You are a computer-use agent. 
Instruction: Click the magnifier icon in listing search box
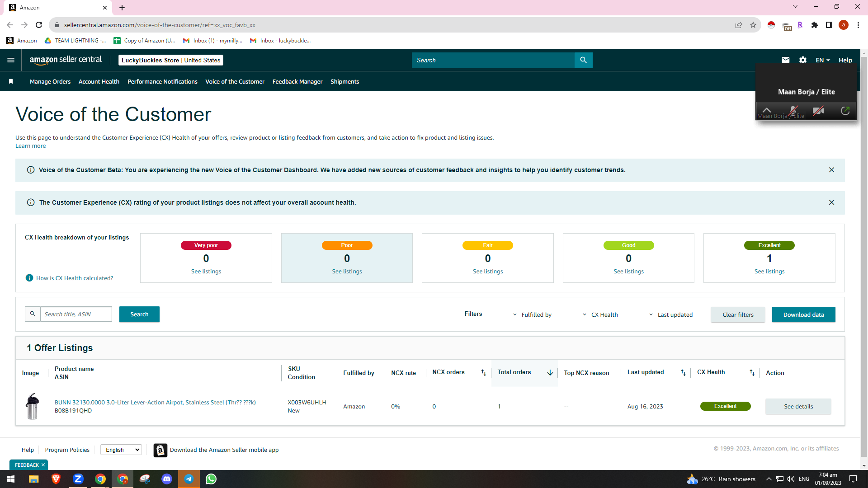click(x=33, y=314)
